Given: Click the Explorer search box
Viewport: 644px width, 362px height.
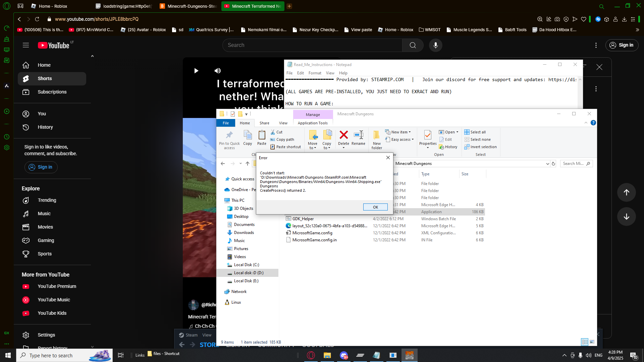Looking at the screenshot, I should coord(577,164).
